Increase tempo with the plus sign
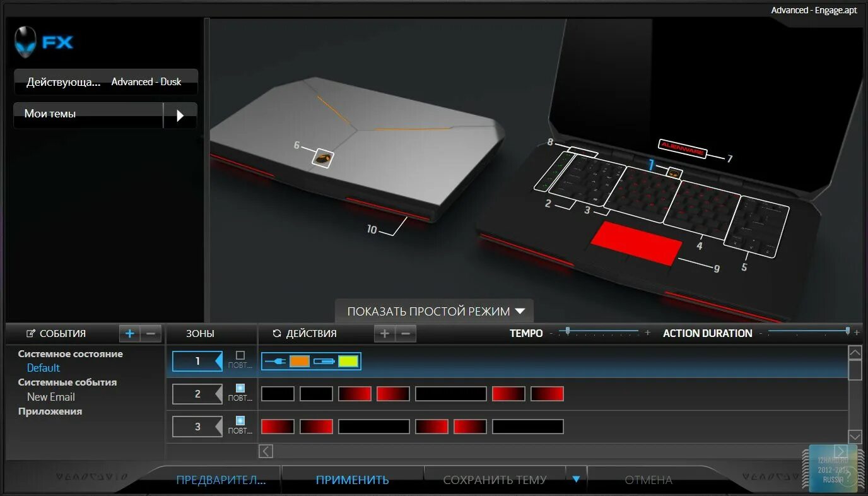Image resolution: width=868 pixels, height=496 pixels. pyautogui.click(x=647, y=333)
